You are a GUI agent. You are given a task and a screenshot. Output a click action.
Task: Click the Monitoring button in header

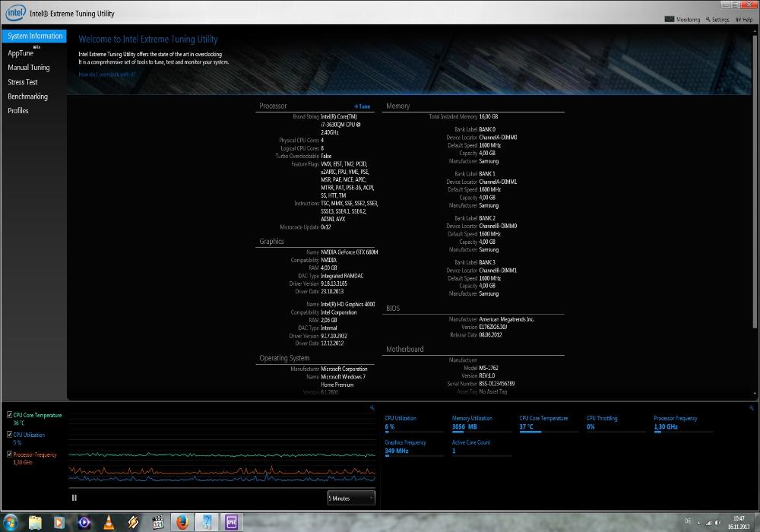pos(682,20)
